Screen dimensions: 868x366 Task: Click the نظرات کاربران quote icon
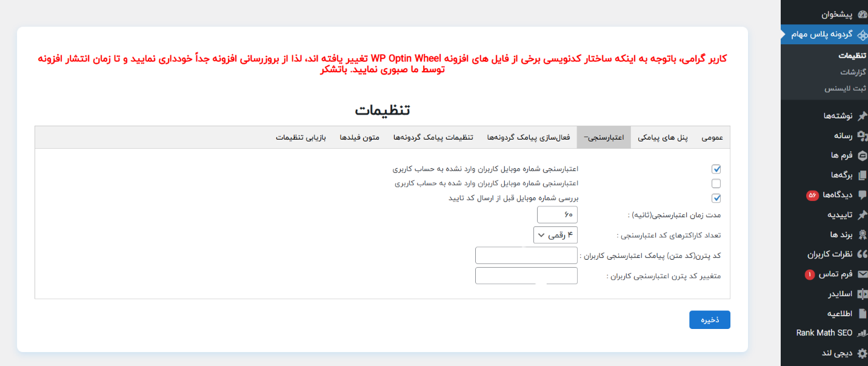(862, 254)
